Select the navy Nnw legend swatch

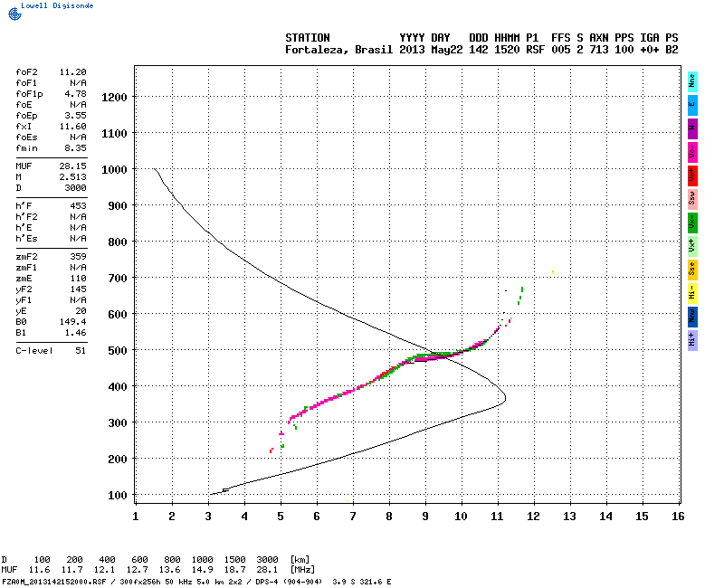pyautogui.click(x=692, y=317)
